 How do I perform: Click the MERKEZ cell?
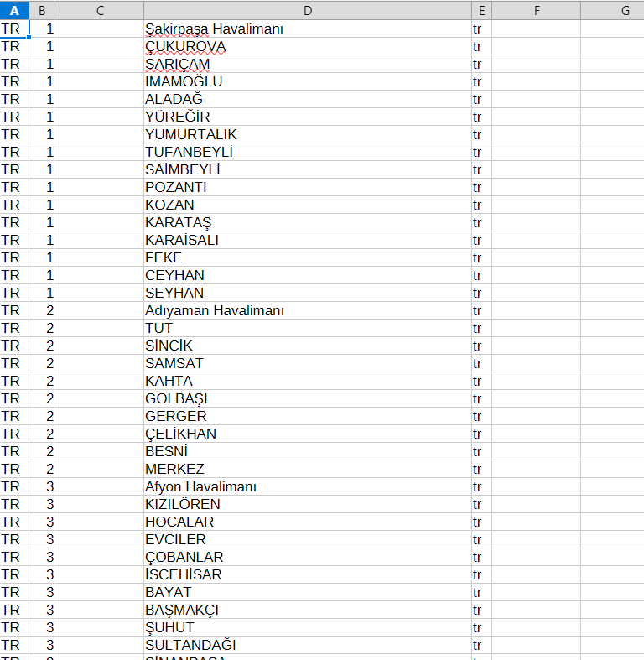coord(308,469)
